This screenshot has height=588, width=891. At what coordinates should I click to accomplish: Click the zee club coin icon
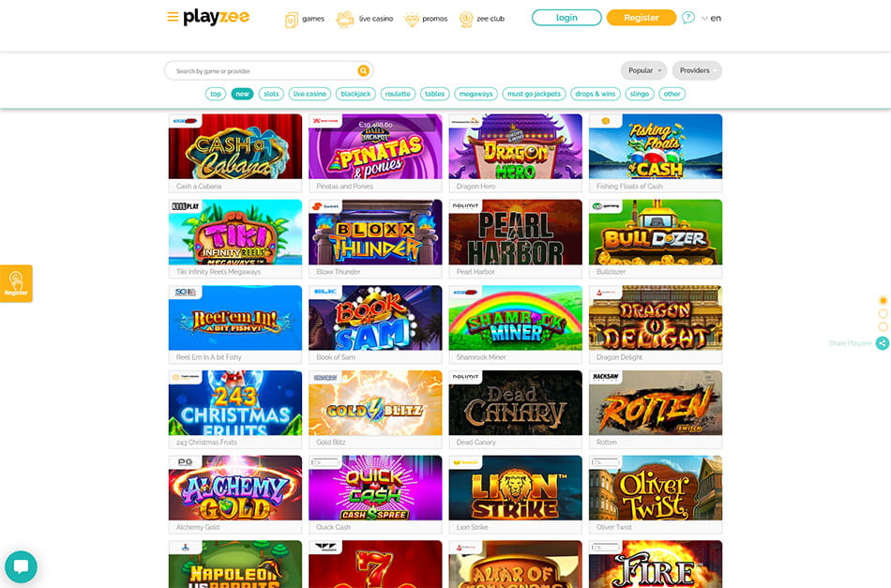tap(466, 19)
